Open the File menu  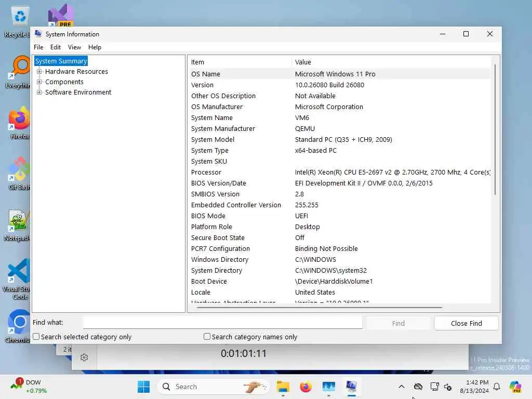[38, 47]
